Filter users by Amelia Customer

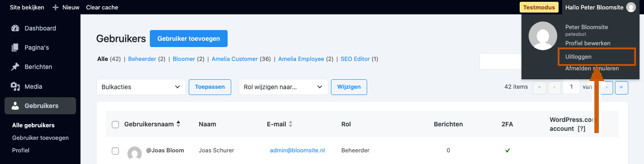pos(235,59)
